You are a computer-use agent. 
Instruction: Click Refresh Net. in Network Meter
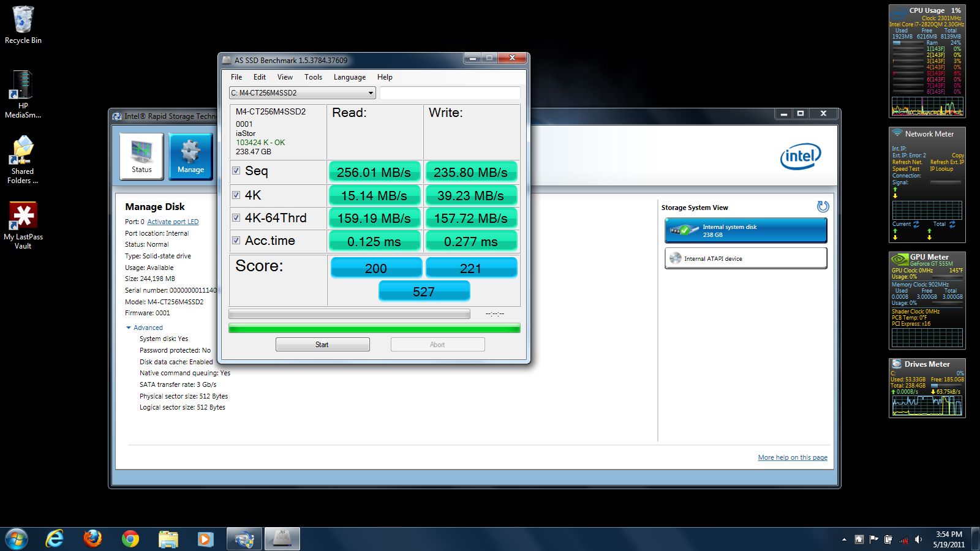[x=907, y=162]
